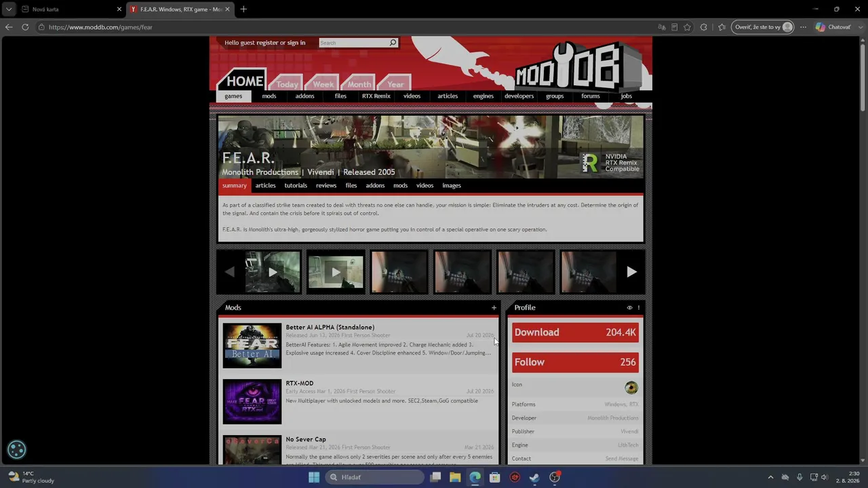The image size is (868, 488).
Task: Click the three-dots icon in Profile header
Action: click(x=638, y=308)
